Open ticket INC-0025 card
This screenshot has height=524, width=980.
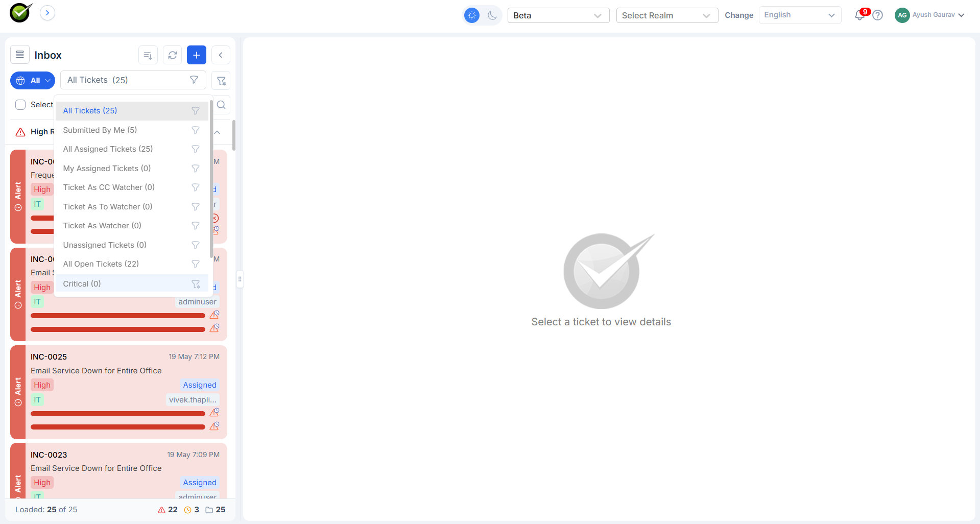pos(118,392)
